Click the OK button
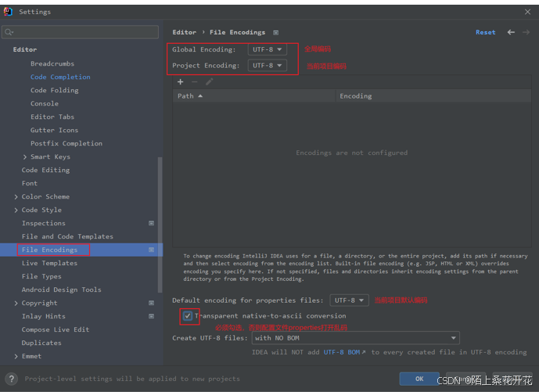 click(x=419, y=379)
